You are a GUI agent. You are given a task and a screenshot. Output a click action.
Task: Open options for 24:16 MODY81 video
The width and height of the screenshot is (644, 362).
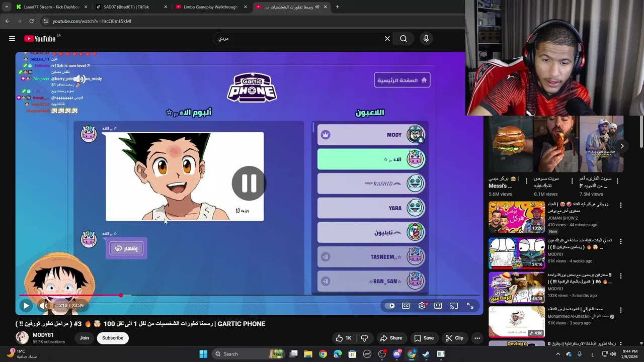tap(620, 241)
